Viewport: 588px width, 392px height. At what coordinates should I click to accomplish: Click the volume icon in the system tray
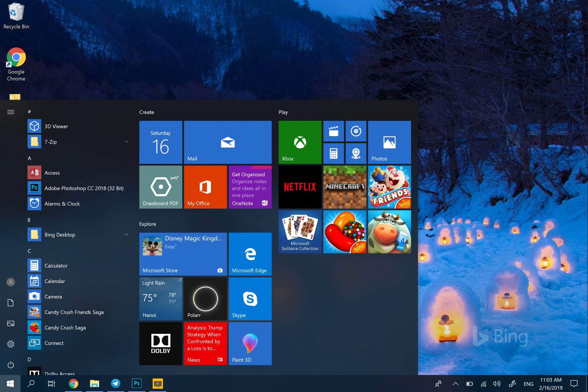[496, 383]
